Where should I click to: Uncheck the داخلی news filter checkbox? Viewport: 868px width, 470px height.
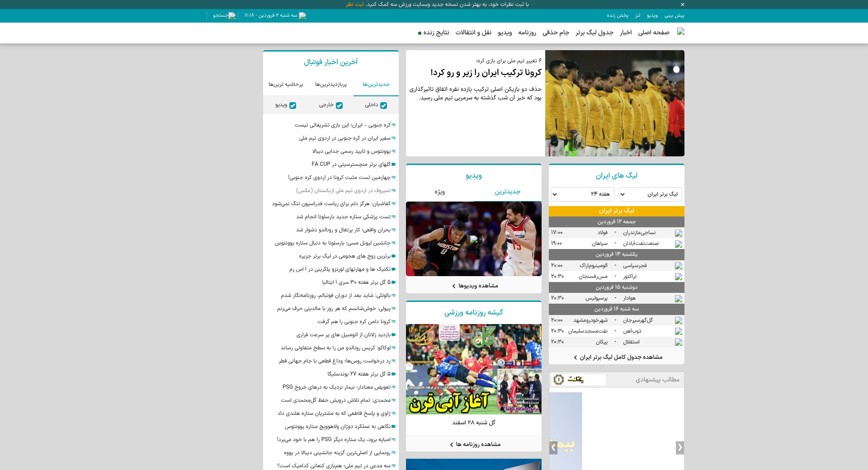tap(383, 105)
